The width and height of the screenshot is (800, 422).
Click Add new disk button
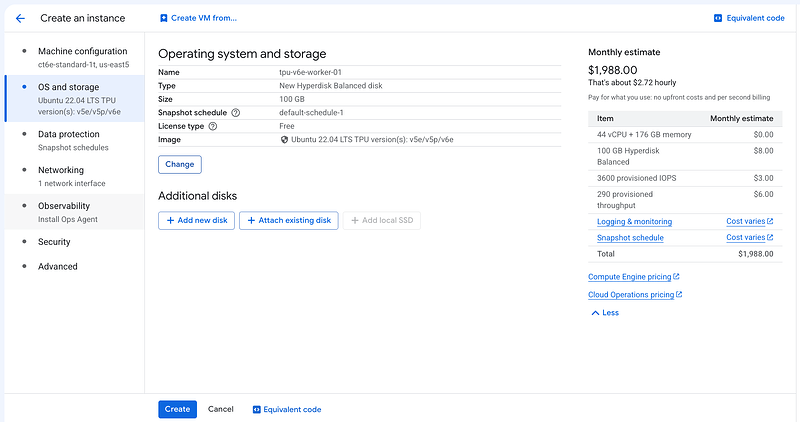[196, 220]
